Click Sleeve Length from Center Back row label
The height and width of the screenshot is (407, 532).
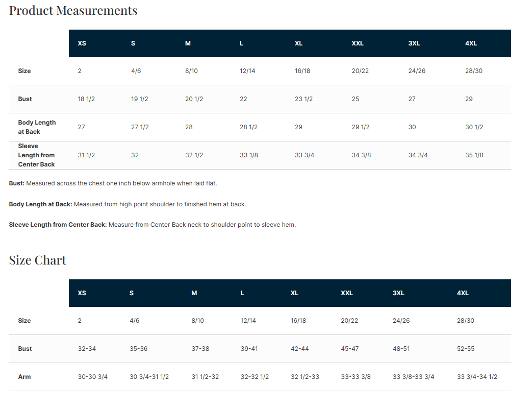(36, 155)
